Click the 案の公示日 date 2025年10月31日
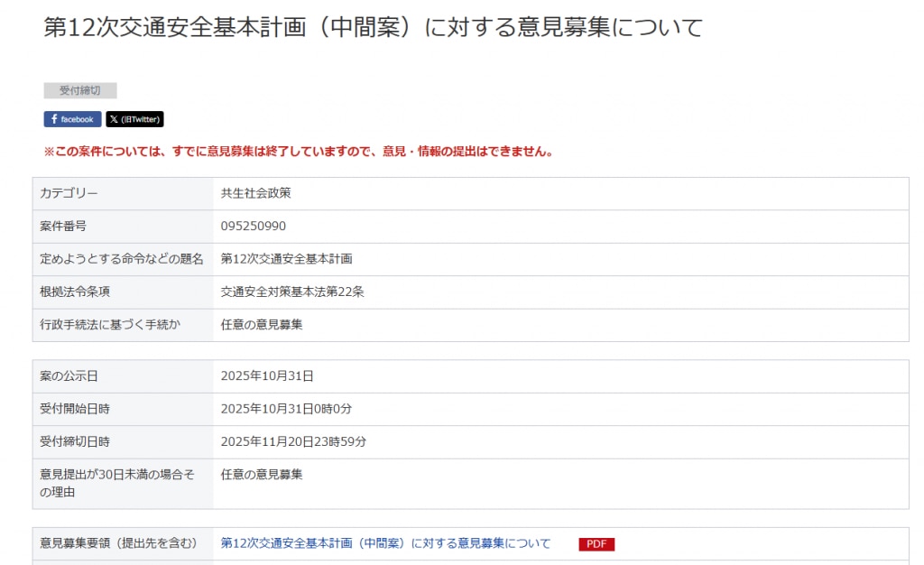The height and width of the screenshot is (565, 924). 267,375
